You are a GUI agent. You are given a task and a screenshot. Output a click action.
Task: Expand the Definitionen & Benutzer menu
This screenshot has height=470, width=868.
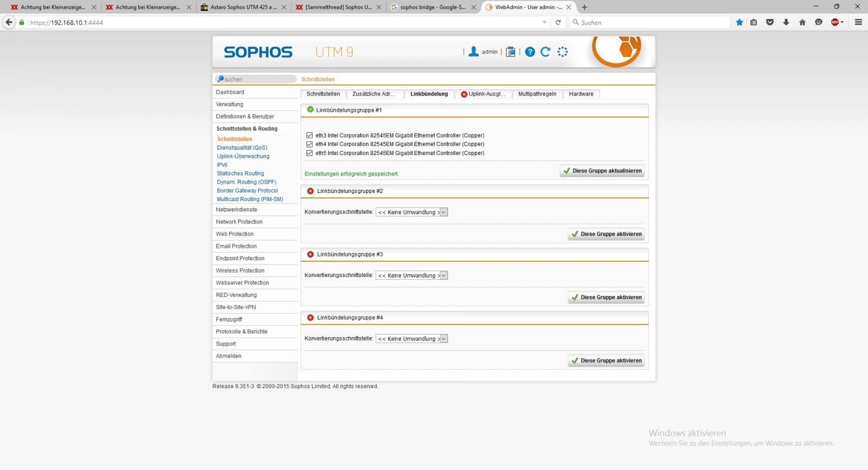point(255,117)
